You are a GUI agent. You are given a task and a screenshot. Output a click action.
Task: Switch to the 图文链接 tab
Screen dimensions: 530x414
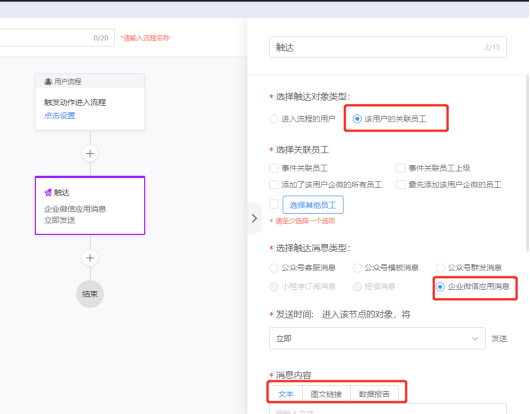click(x=326, y=394)
